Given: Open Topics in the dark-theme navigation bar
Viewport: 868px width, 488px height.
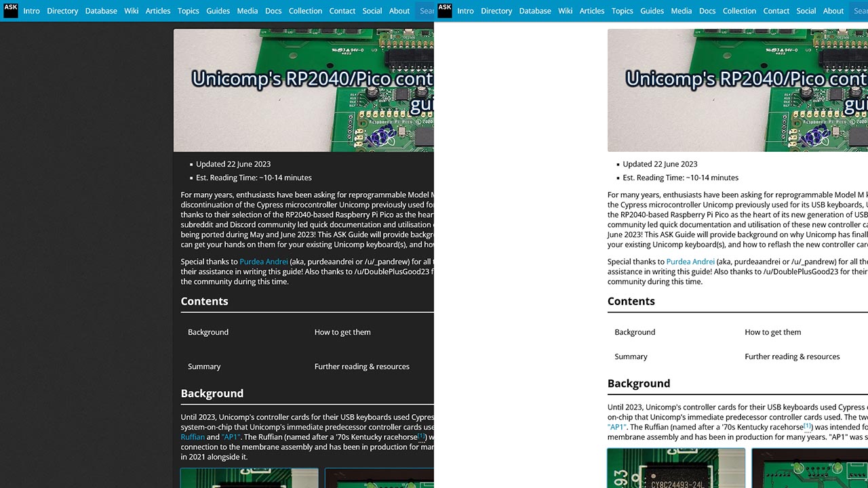Looking at the screenshot, I should pyautogui.click(x=189, y=11).
